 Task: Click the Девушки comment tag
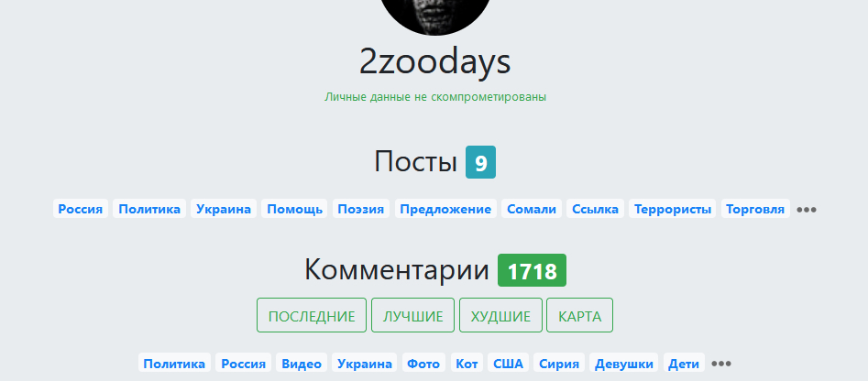pos(624,364)
